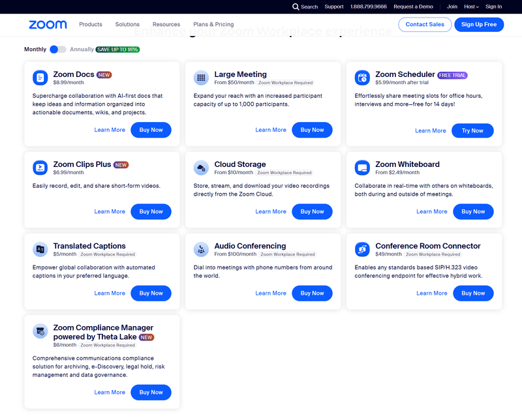Viewport: 522px width, 420px height.
Task: Expand the Host dropdown menu
Action: [x=471, y=7]
